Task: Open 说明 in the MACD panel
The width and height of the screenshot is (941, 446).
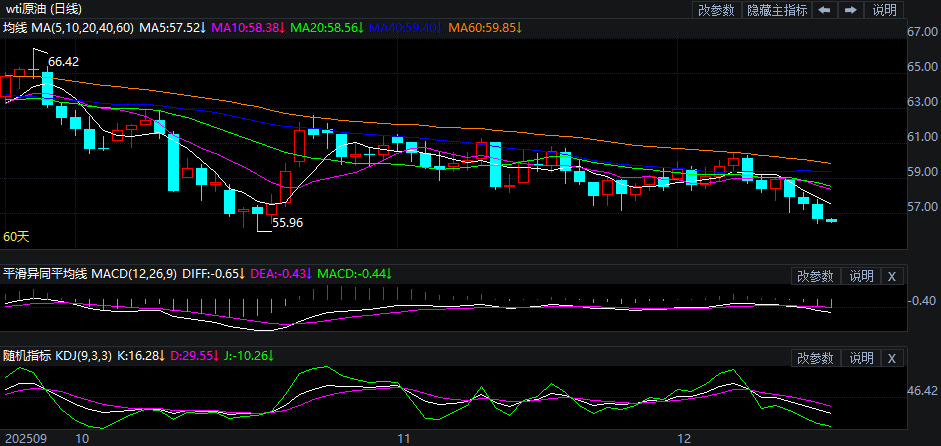Action: coord(860,276)
